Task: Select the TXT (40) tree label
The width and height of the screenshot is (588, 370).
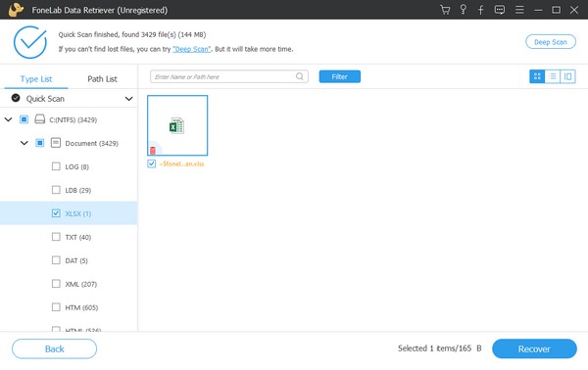Action: point(78,237)
